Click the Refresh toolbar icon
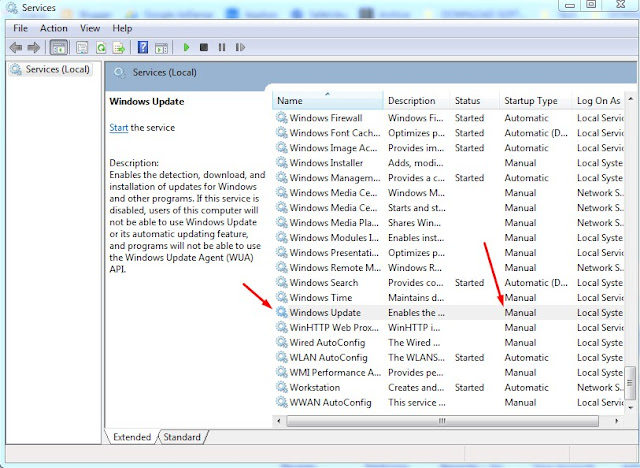640x468 pixels. tap(101, 48)
